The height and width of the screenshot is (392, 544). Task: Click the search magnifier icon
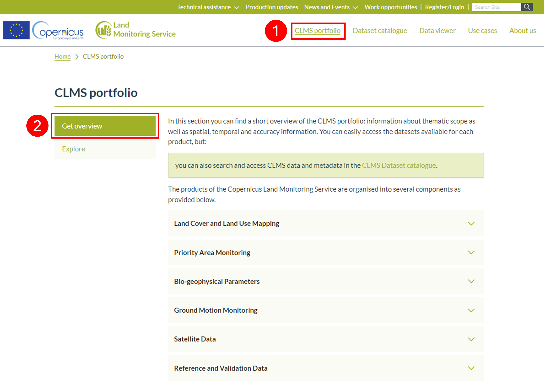[x=527, y=7]
